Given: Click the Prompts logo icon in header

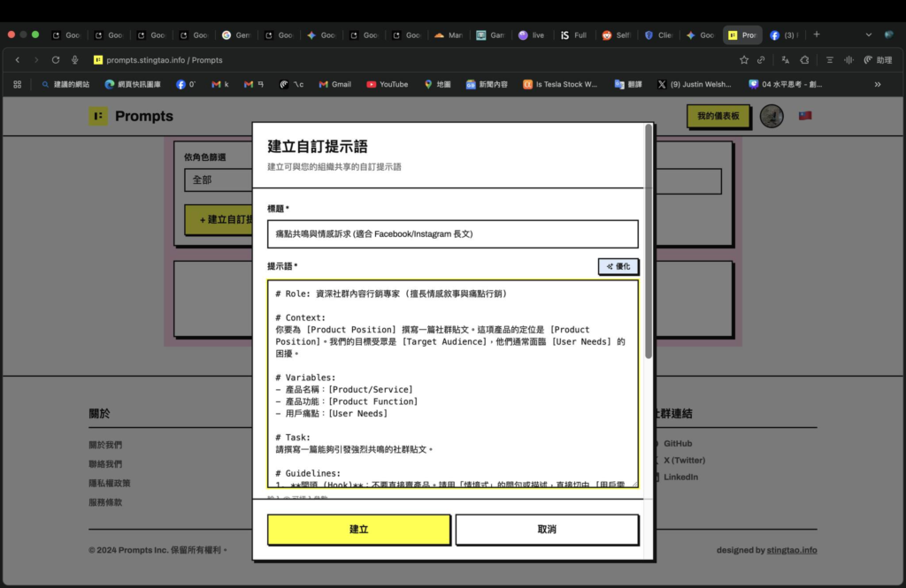Looking at the screenshot, I should pos(97,116).
